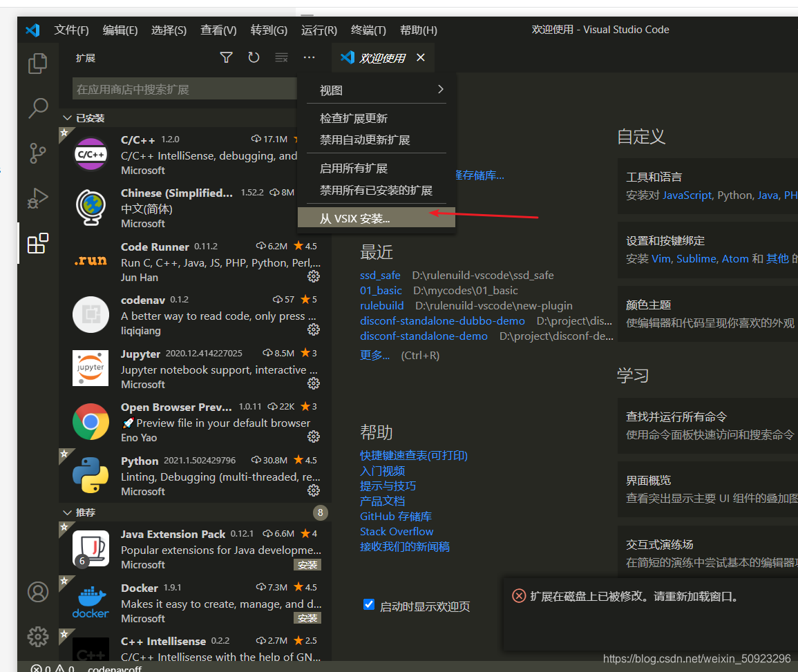This screenshot has height=672, width=798.
Task: Open 快捷键速查表(可打印) link
Action: pos(414,455)
